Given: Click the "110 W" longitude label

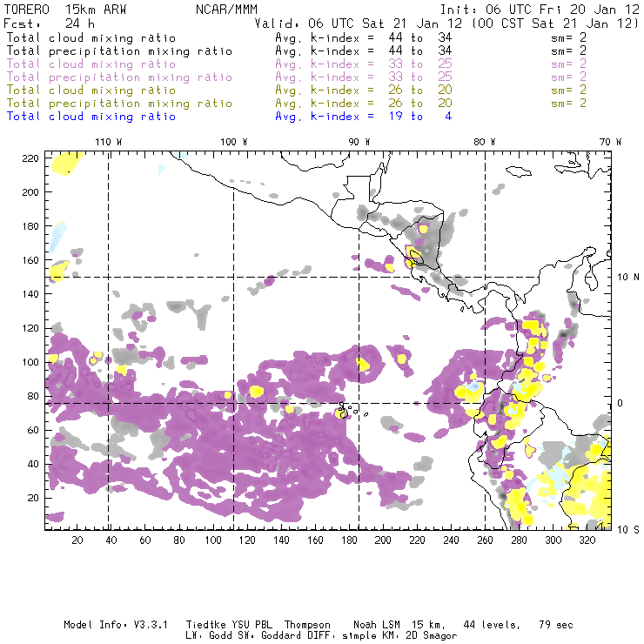Looking at the screenshot, I should tap(109, 142).
